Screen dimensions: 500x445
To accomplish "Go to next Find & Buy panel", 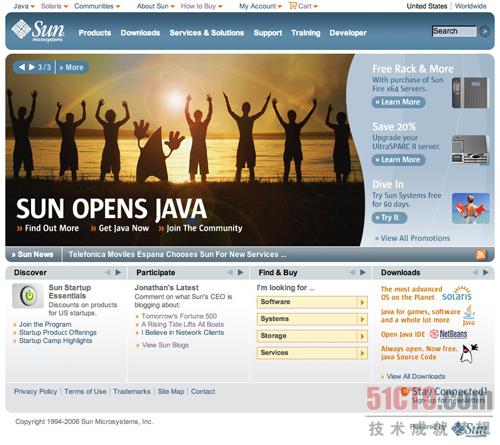I will click(363, 272).
